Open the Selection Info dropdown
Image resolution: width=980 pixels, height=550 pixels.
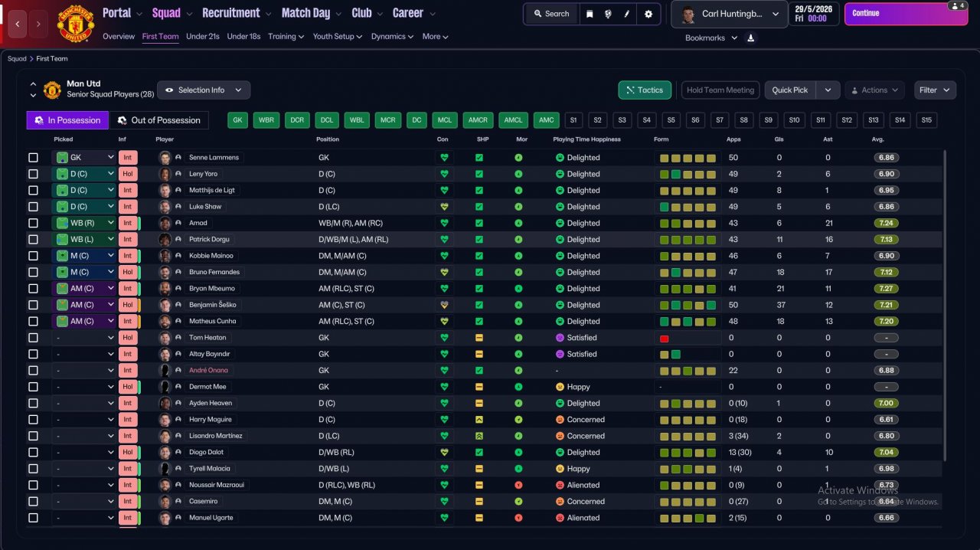[204, 90]
